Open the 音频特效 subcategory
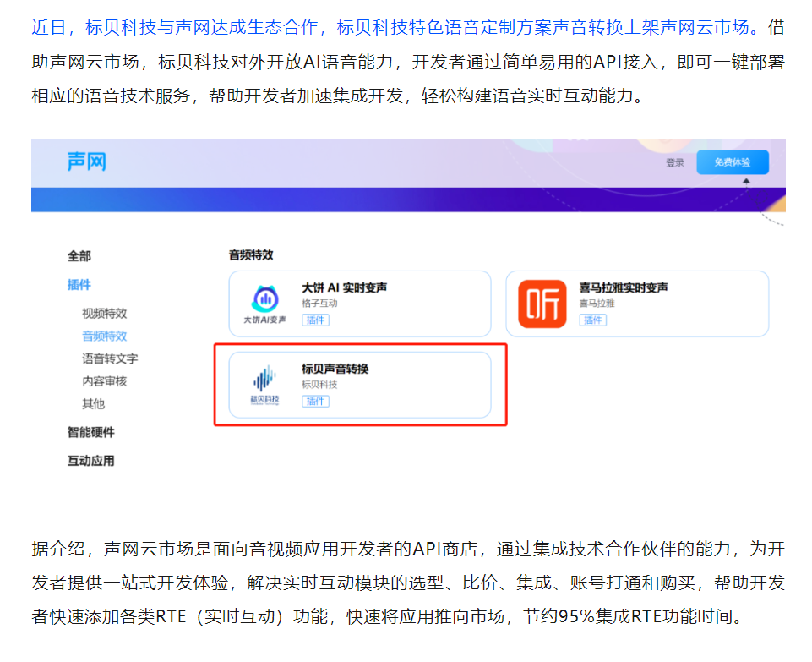 pyautogui.click(x=105, y=336)
